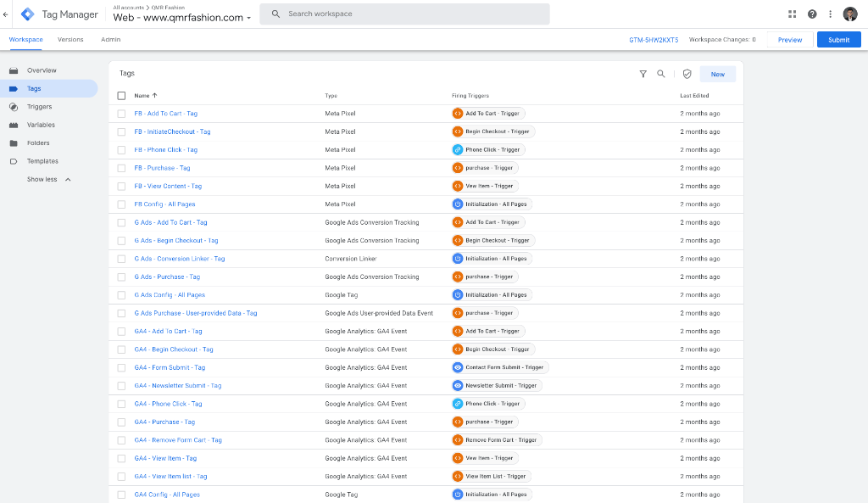Click the View Item List - Trigger chip
This screenshot has width=868, height=503.
click(492, 477)
